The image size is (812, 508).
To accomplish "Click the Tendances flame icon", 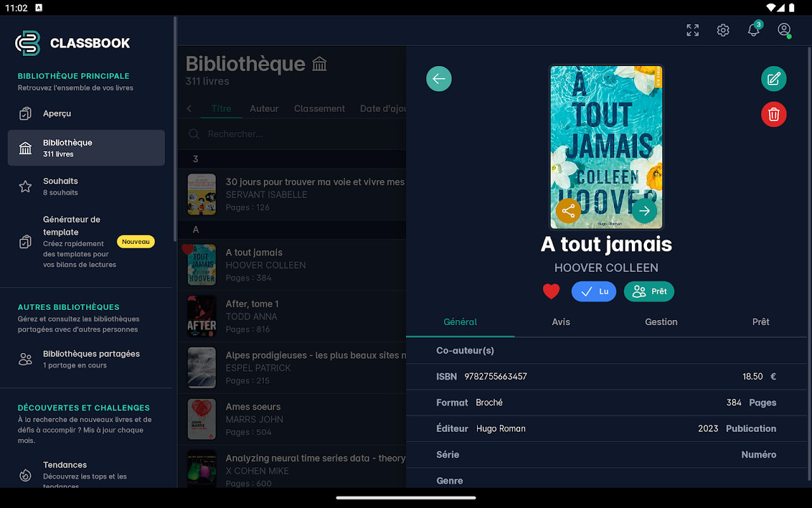I will [x=25, y=475].
